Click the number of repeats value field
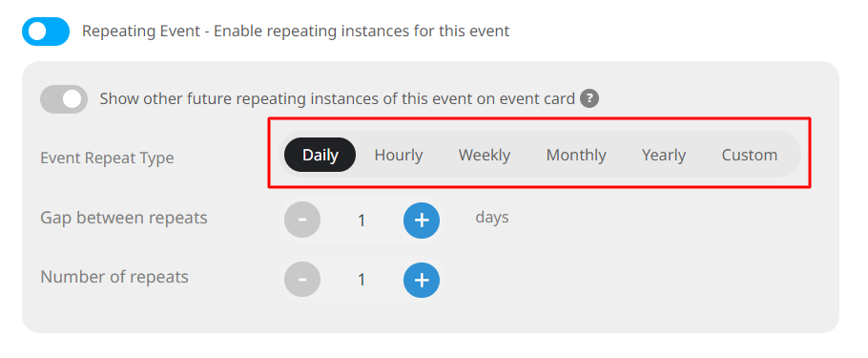 [362, 280]
